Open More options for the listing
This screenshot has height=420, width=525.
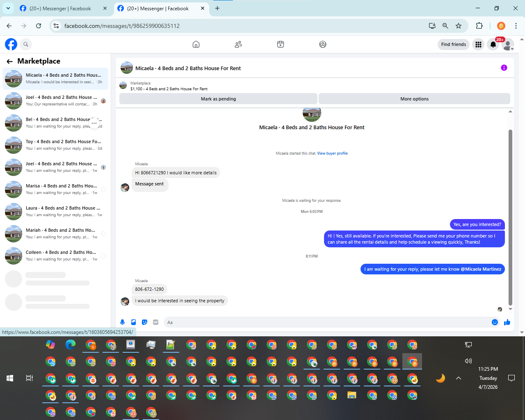(x=414, y=99)
